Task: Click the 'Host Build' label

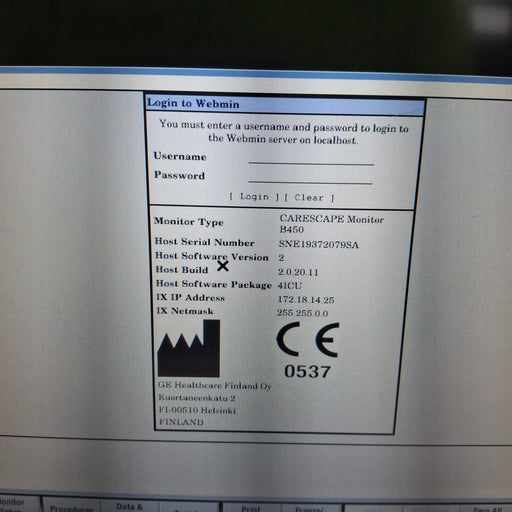Action: tap(182, 270)
